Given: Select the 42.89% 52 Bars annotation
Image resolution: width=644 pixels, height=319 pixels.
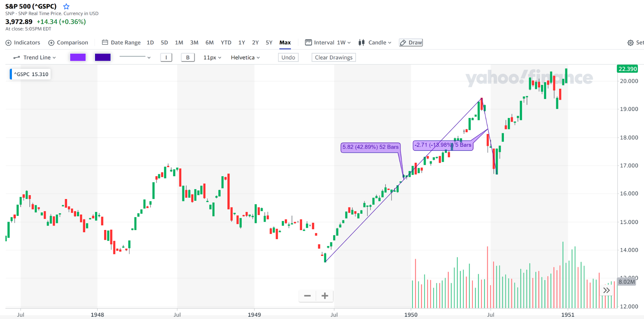Looking at the screenshot, I should pos(370,147).
